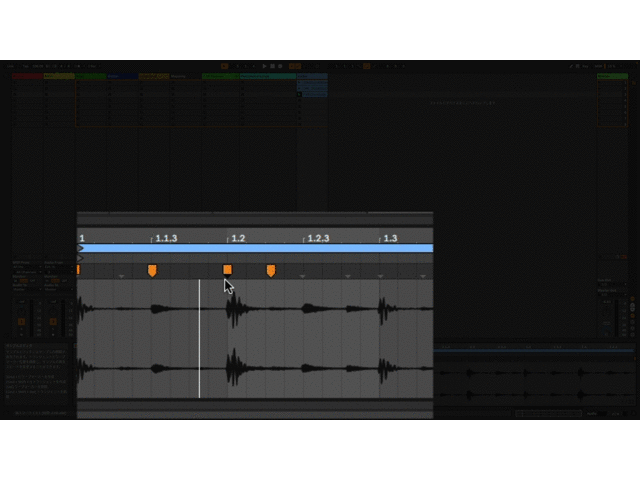Click the sample editor horizontal scrollbar
The width and height of the screenshot is (640, 480).
pos(255,406)
